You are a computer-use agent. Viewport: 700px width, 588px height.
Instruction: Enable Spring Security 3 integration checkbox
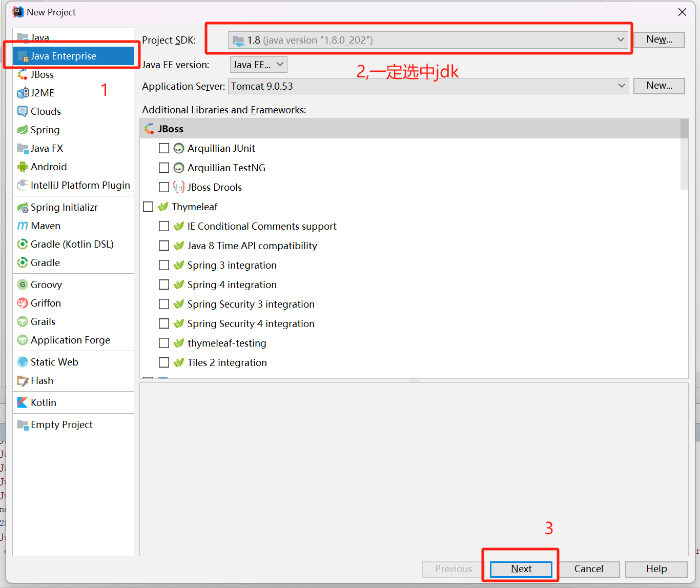coord(164,305)
